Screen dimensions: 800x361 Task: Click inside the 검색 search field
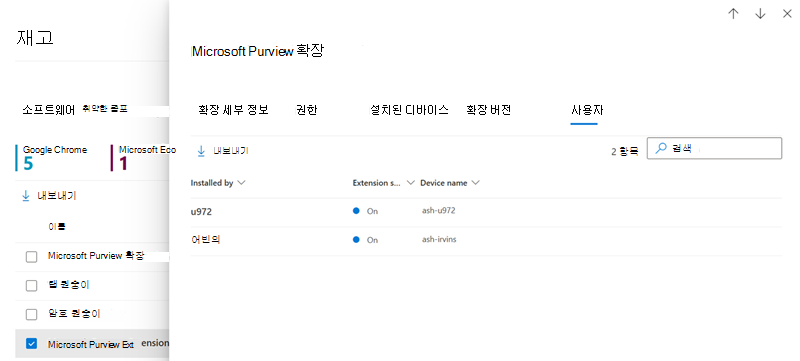pyautogui.click(x=714, y=149)
